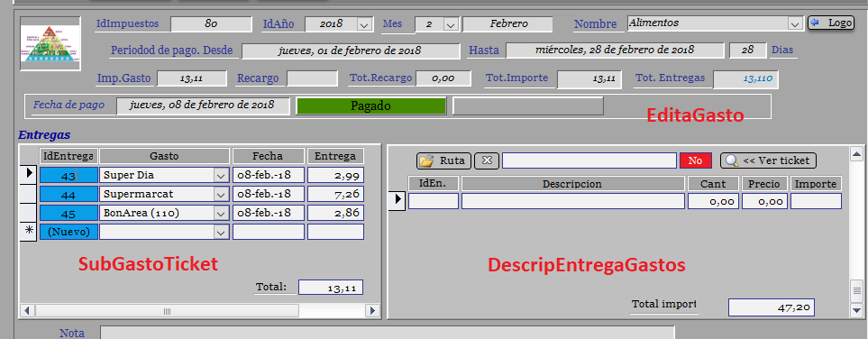
Task: Click IdEntrega cell 45
Action: click(69, 214)
